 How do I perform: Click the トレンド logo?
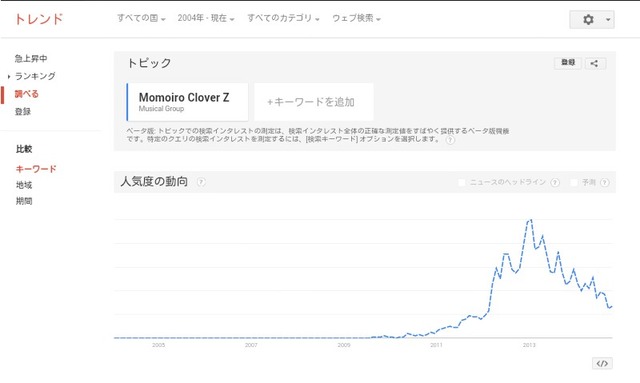point(39,19)
